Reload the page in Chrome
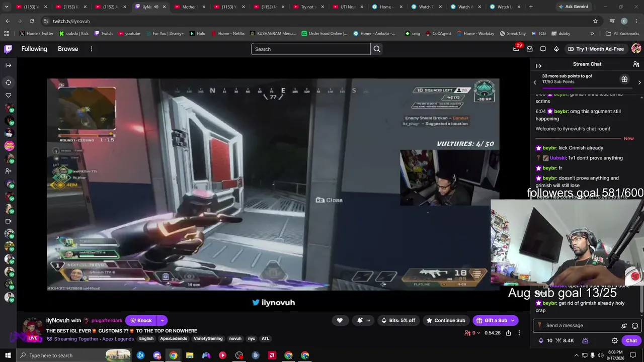 32,21
